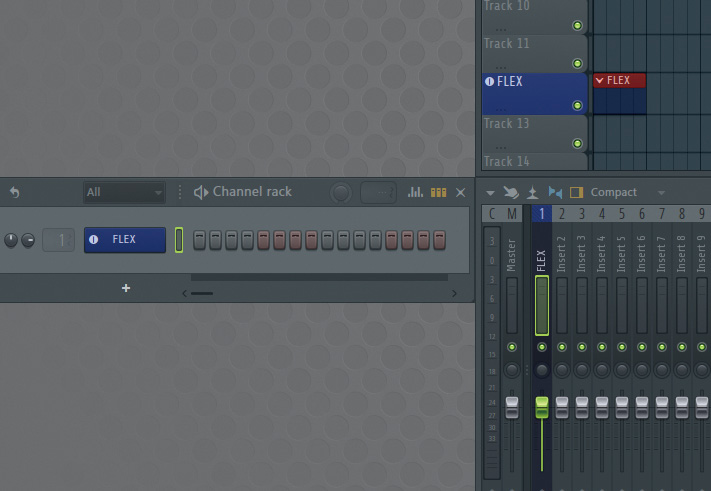Adjust Master track pan knob
This screenshot has height=491, width=711.
tap(512, 370)
